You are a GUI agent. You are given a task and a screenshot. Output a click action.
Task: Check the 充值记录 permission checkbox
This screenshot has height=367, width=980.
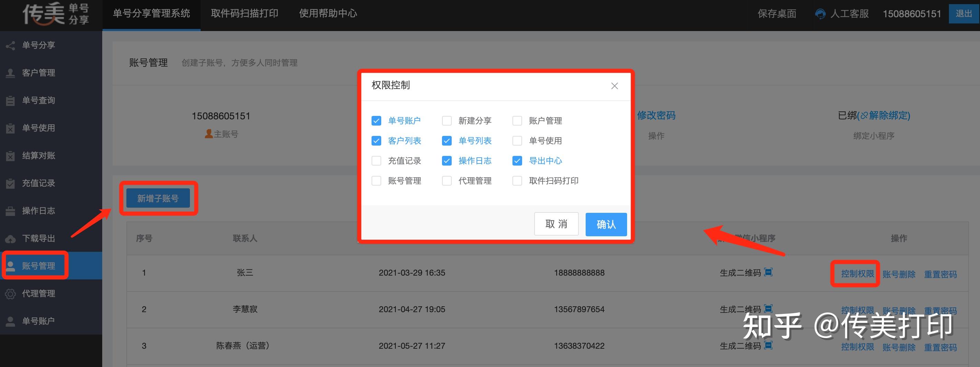click(x=376, y=161)
